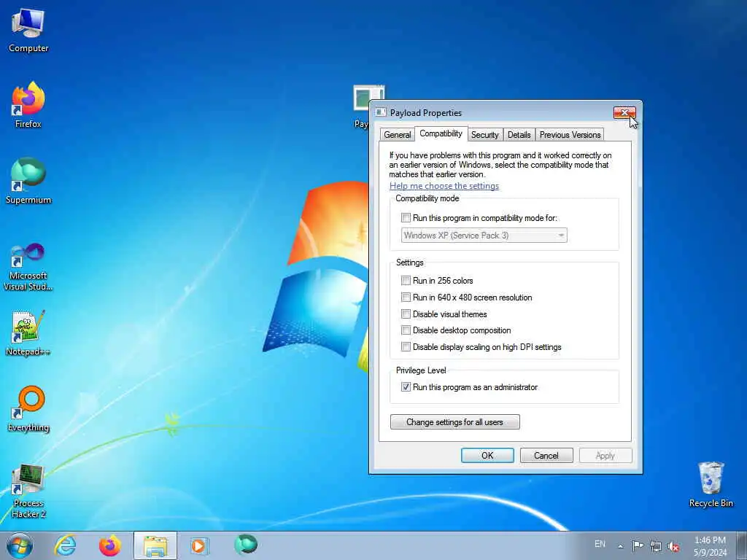Close the Payload Properties dialog

[x=624, y=112]
